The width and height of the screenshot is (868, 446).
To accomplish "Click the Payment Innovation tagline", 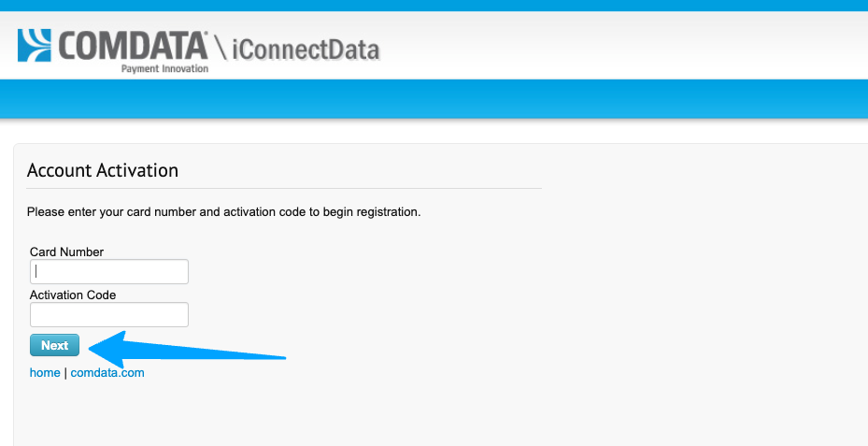I will tap(164, 68).
